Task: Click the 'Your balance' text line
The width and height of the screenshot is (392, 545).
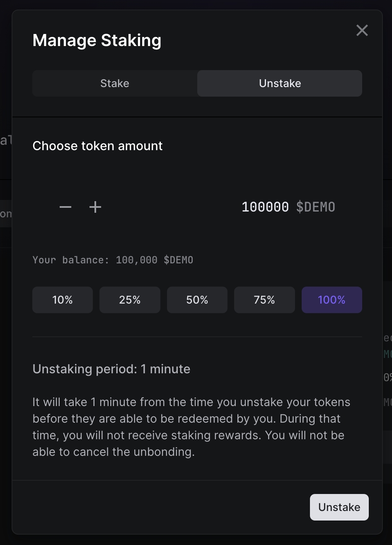Action: [113, 260]
